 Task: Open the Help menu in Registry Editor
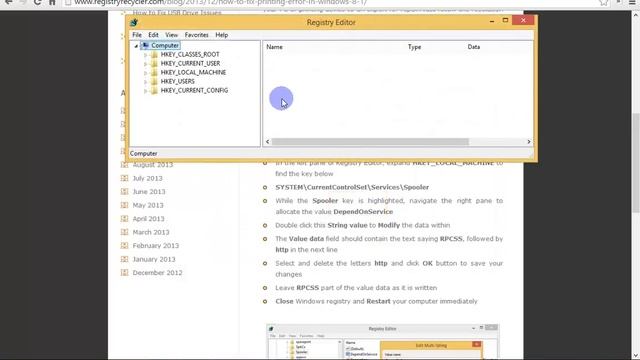(222, 35)
